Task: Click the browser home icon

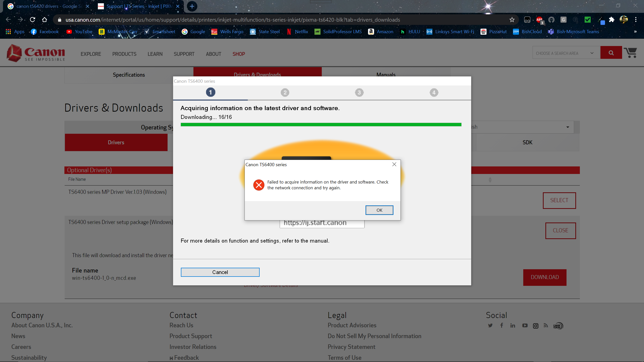Action: (45, 20)
